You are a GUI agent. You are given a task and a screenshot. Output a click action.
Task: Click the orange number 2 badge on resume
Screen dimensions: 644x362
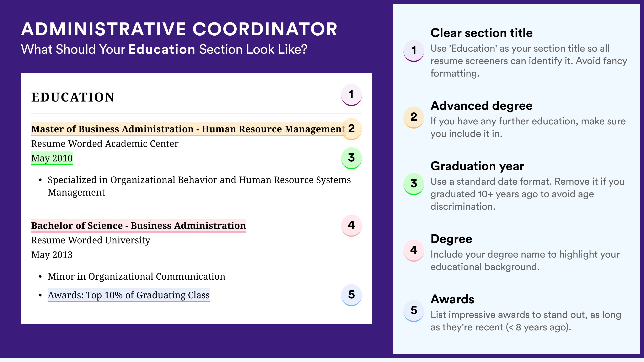[351, 129]
